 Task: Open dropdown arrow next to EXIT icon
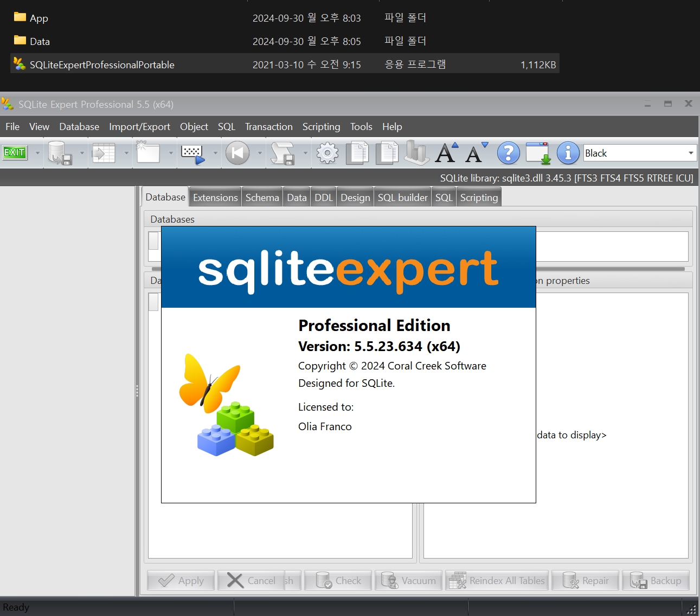tap(37, 153)
